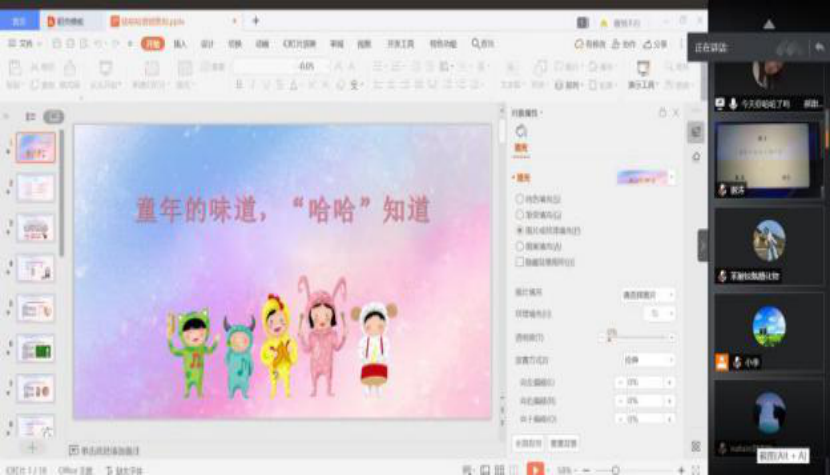Click the slideshow play button in status bar
The image size is (830, 476).
(536, 469)
